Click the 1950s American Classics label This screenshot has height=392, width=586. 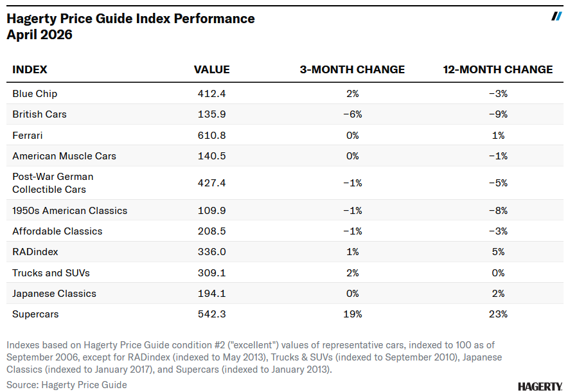point(69,211)
